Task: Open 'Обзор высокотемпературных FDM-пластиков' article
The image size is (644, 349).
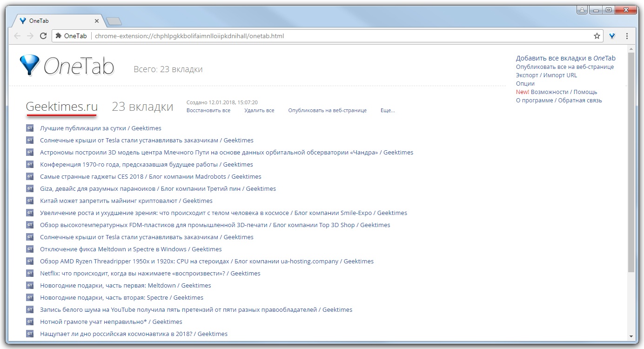Action: click(215, 225)
